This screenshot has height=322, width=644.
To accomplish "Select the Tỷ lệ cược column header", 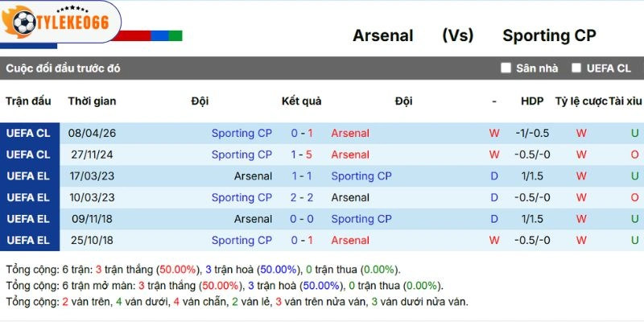I will click(x=580, y=101).
